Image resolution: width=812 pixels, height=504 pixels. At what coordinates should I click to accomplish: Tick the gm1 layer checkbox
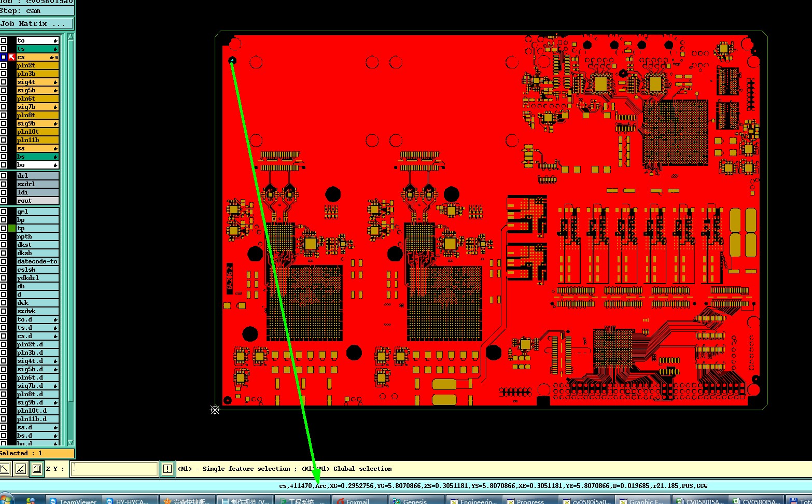4,212
